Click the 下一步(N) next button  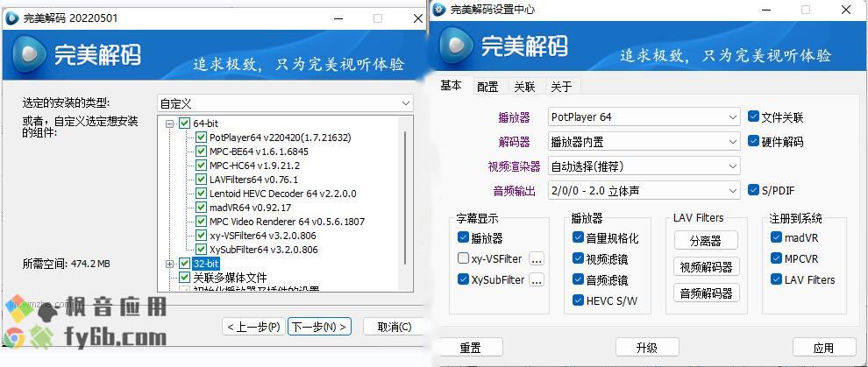pyautogui.click(x=320, y=327)
